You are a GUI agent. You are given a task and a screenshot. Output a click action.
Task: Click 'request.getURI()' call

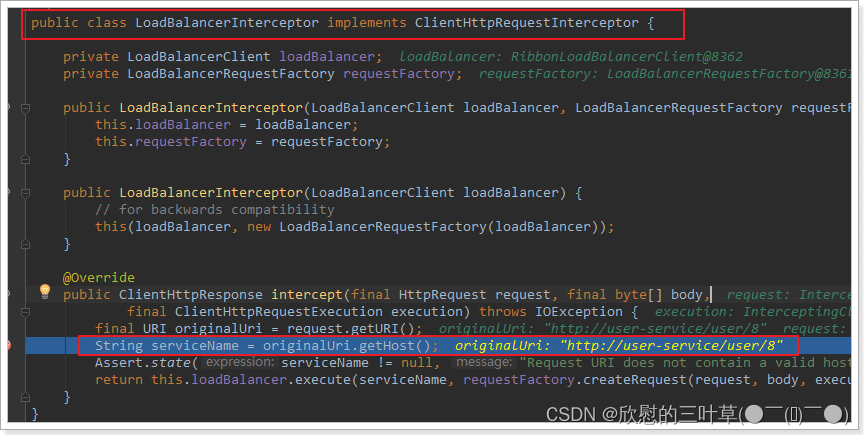click(350, 329)
